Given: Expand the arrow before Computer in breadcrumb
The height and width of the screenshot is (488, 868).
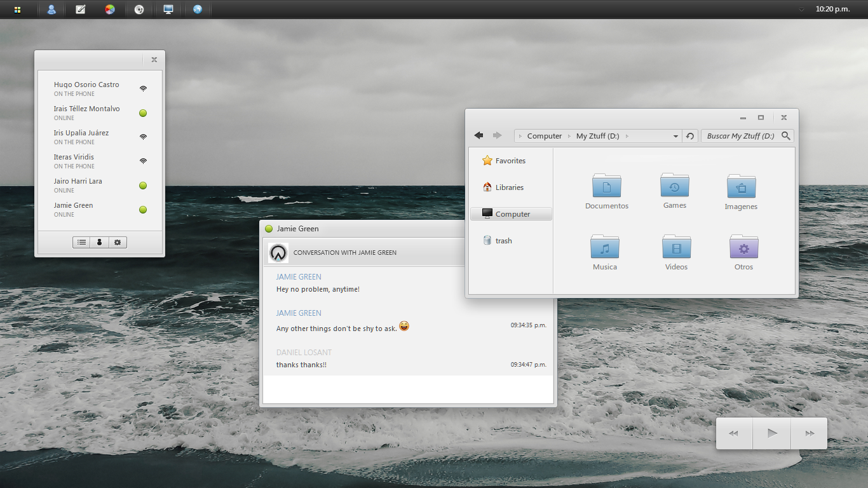Looking at the screenshot, I should coord(520,136).
